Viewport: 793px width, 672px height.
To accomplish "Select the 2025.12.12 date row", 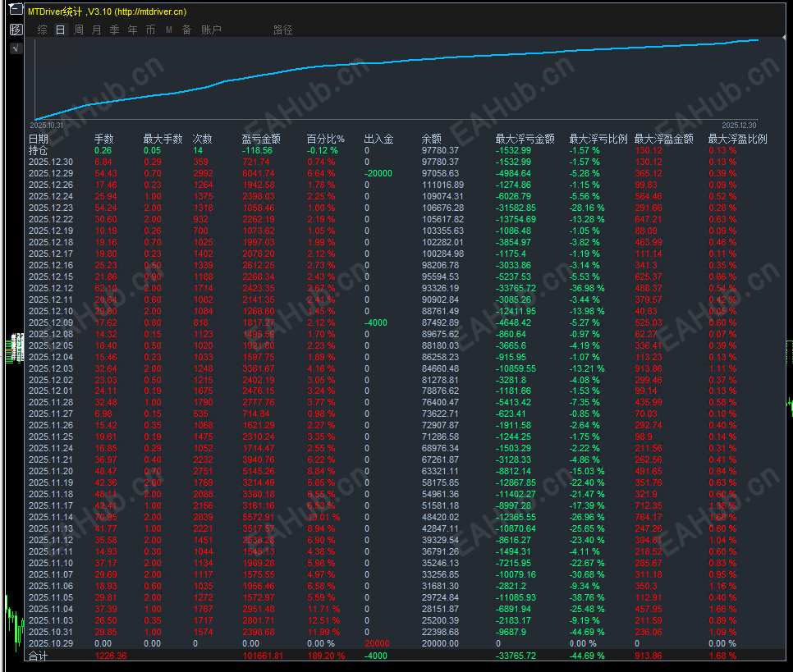I will click(x=51, y=288).
